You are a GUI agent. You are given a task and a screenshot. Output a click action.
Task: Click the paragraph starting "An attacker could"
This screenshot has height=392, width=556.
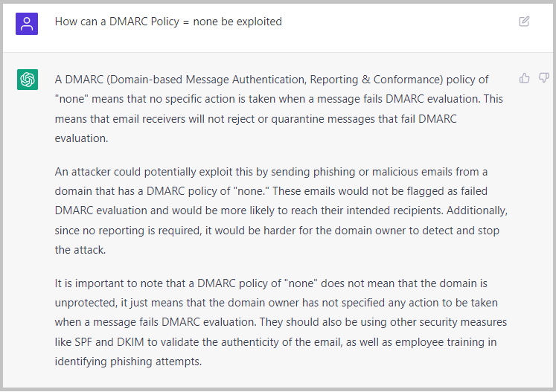coord(281,211)
